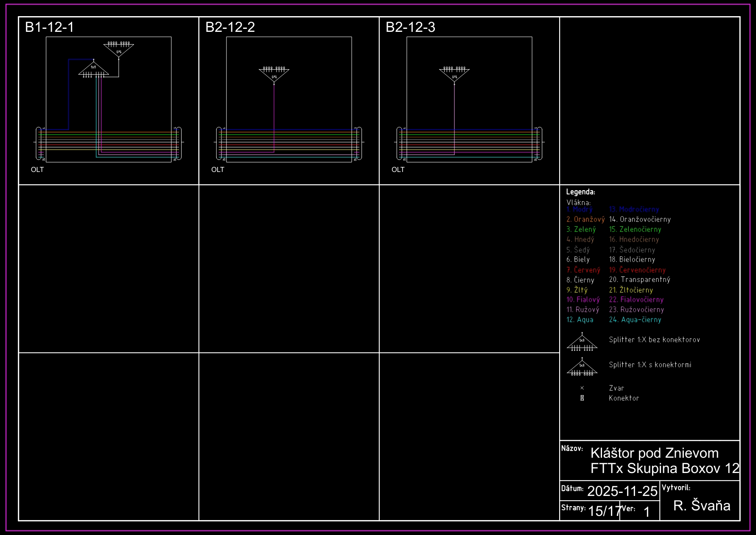Click the B2-12-3 box title
The width and height of the screenshot is (756, 535).
(410, 27)
